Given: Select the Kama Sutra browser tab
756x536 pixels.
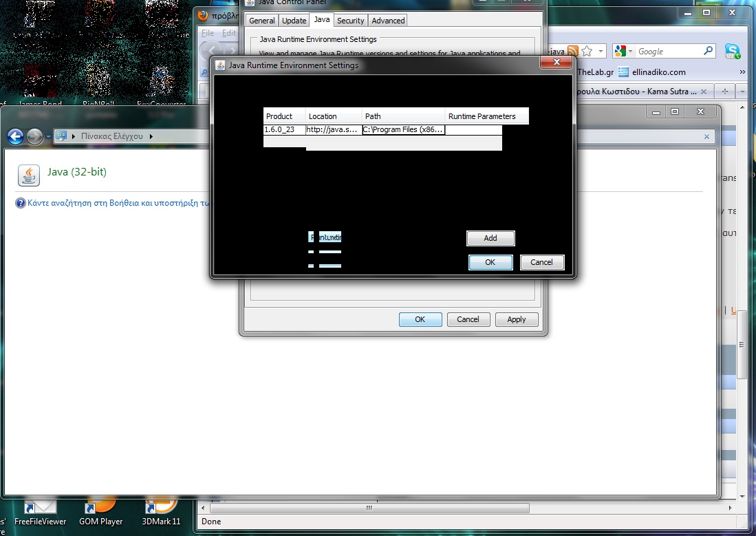Looking at the screenshot, I should click(x=636, y=92).
